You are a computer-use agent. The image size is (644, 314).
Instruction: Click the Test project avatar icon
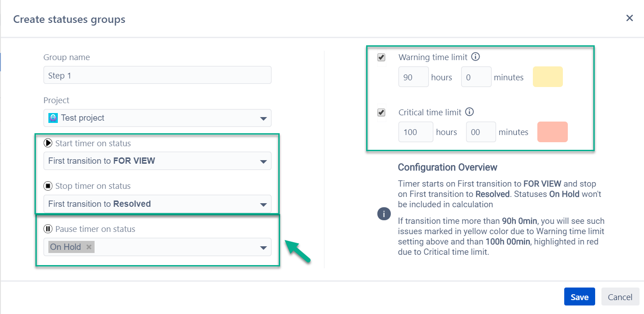[x=53, y=118]
